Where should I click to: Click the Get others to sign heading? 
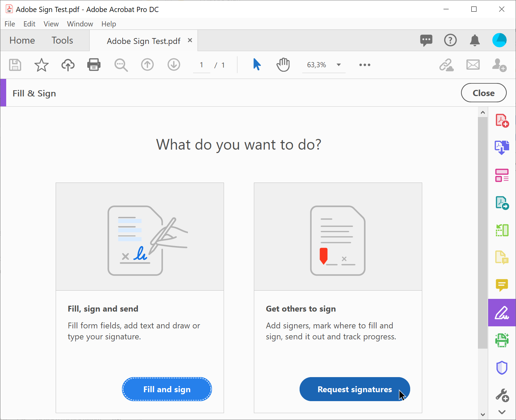pos(301,309)
